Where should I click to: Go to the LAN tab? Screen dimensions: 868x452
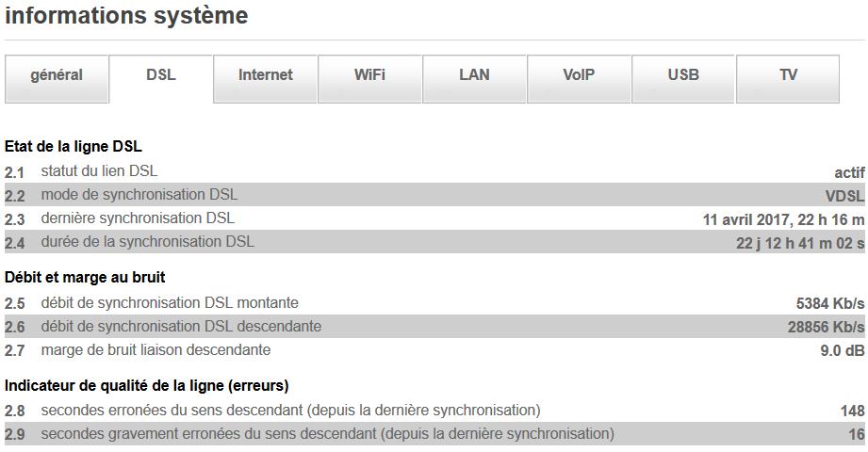pos(474,75)
